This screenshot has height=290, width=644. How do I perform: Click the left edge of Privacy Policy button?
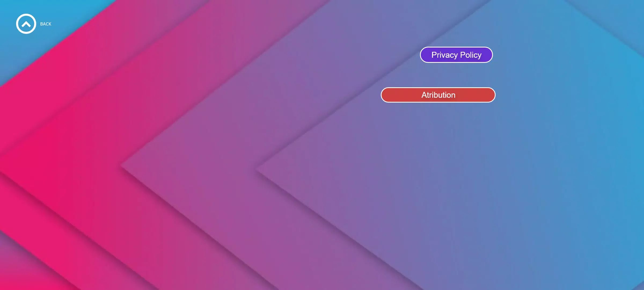pos(425,55)
